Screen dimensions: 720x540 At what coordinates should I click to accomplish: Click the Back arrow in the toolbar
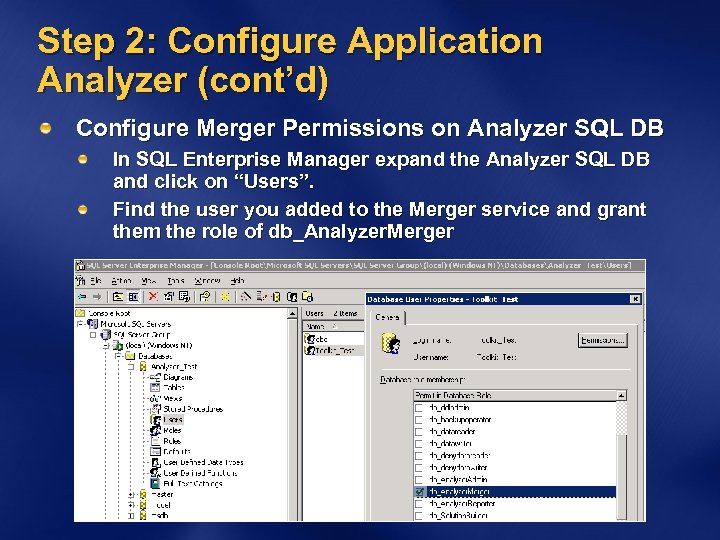click(82, 297)
